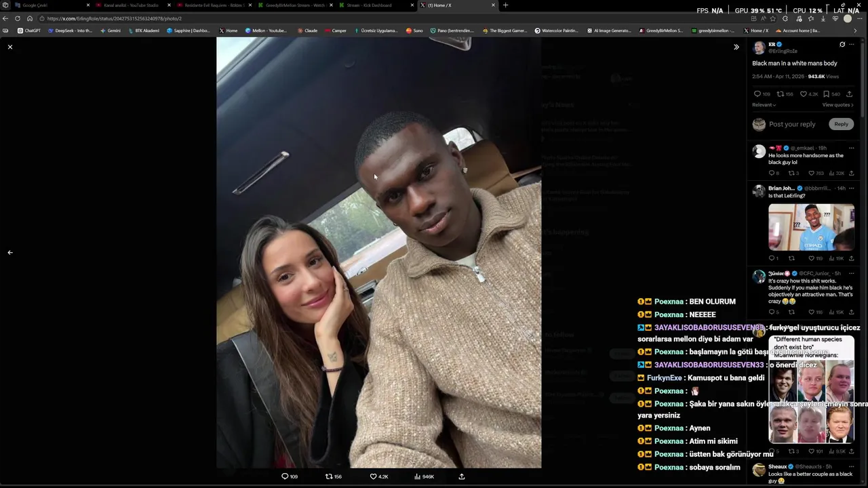The height and width of the screenshot is (488, 868).
Task: Open the Suno bookmark
Action: coord(414,30)
